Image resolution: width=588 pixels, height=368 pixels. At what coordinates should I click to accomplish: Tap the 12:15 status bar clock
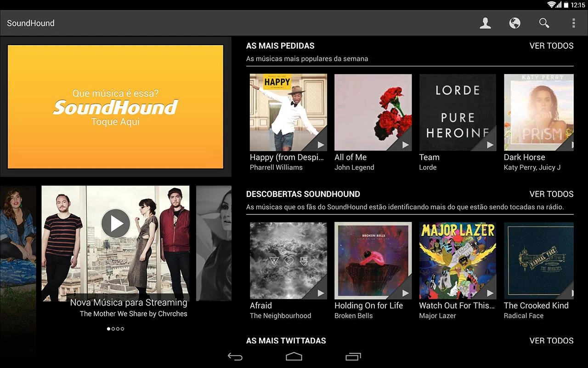pos(578,5)
